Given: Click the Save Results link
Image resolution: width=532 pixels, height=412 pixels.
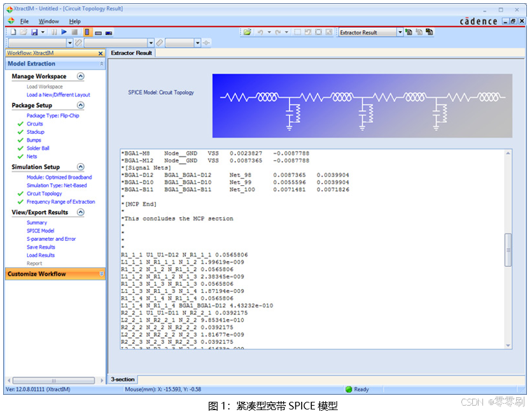Looking at the screenshot, I should point(41,247).
